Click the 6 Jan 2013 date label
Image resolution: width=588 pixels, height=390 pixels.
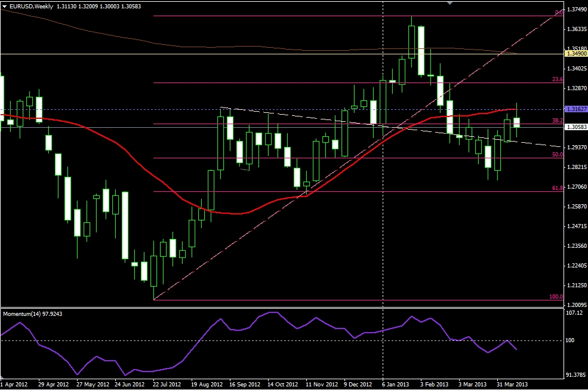point(395,385)
